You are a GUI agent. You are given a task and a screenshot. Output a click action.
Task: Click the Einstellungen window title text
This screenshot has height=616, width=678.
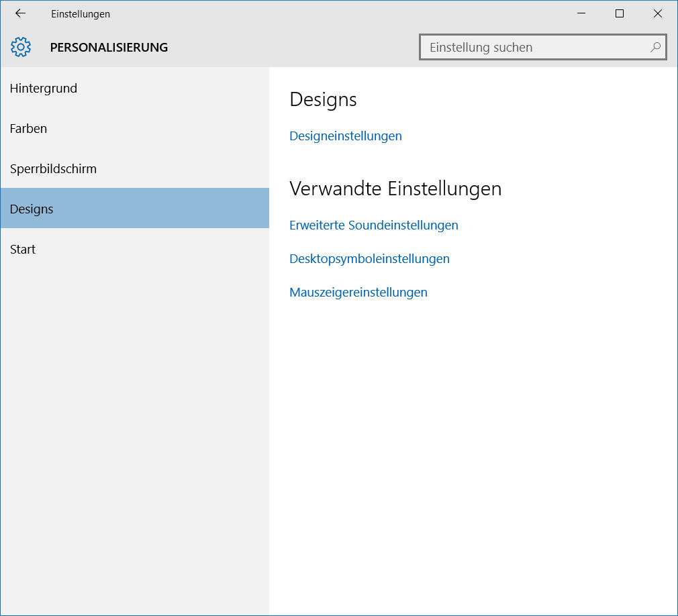(81, 13)
